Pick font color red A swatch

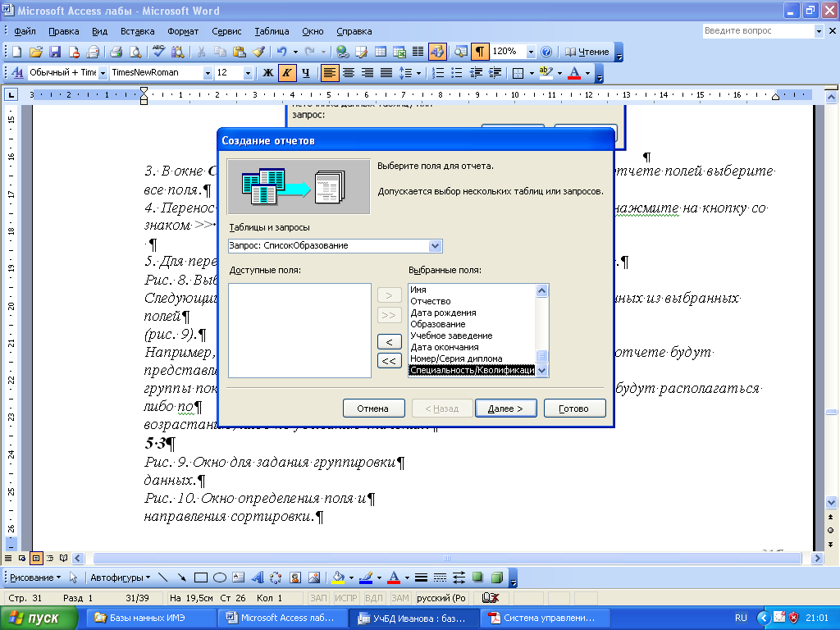point(574,72)
